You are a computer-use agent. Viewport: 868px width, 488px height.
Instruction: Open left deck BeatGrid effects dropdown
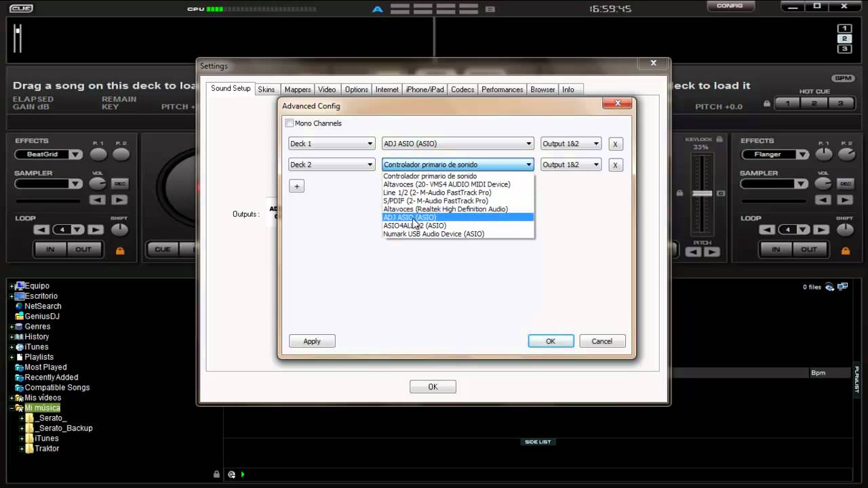49,155
